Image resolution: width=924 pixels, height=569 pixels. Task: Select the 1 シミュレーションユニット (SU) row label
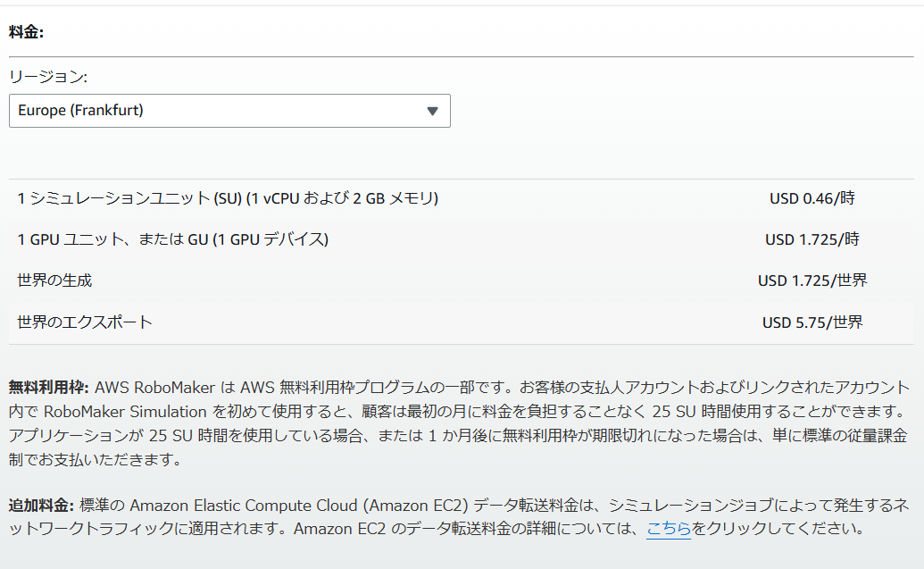point(228,198)
